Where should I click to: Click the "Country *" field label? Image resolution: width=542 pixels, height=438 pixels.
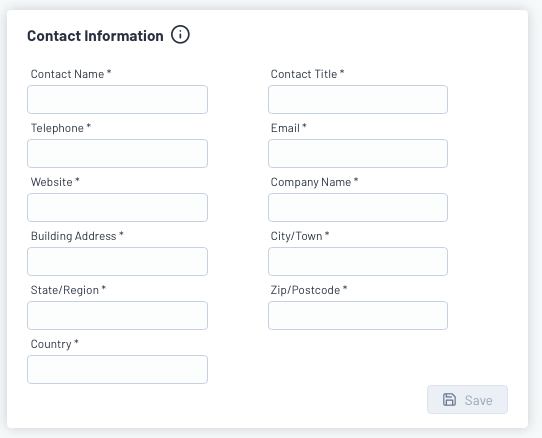(x=55, y=344)
